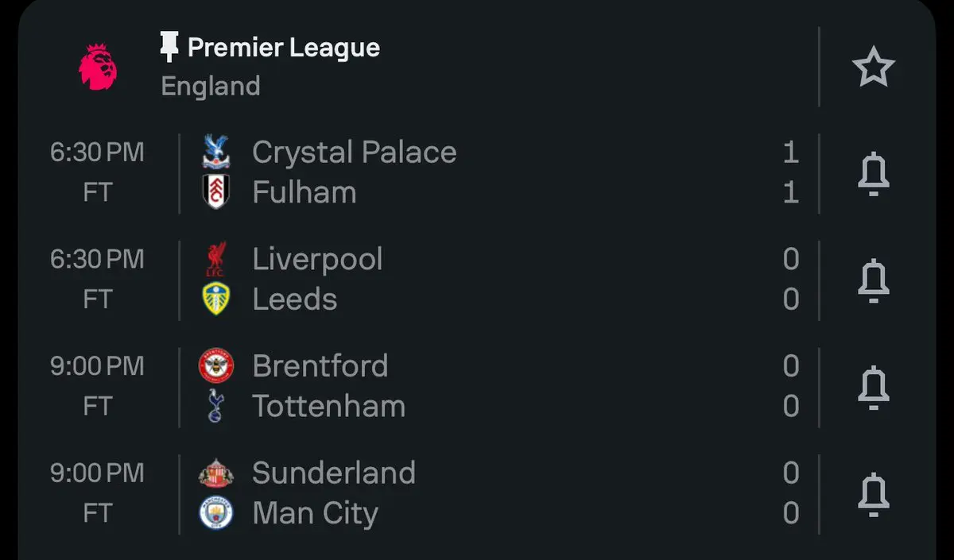954x560 pixels.
Task: Select the Leeds club crest
Action: pos(215,299)
